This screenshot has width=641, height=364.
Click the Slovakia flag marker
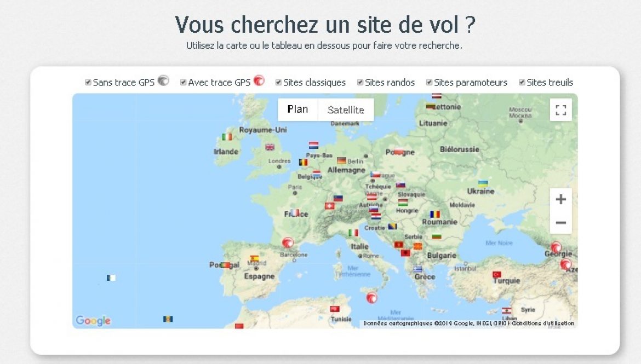pos(400,184)
